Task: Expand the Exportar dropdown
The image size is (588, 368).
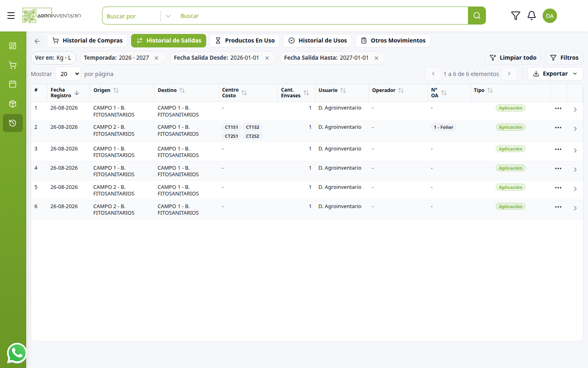Action: point(555,74)
